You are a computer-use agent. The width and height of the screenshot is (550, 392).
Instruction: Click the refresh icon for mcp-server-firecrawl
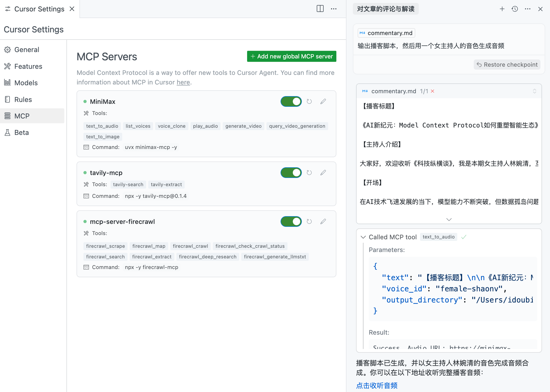[309, 221]
